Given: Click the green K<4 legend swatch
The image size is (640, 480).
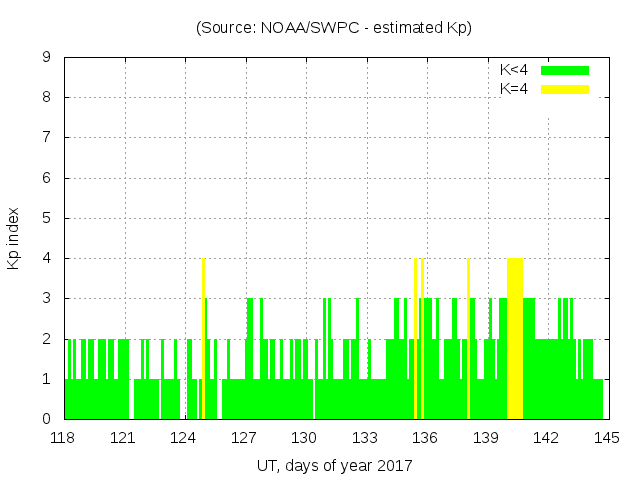Looking at the screenshot, I should coord(565,70).
